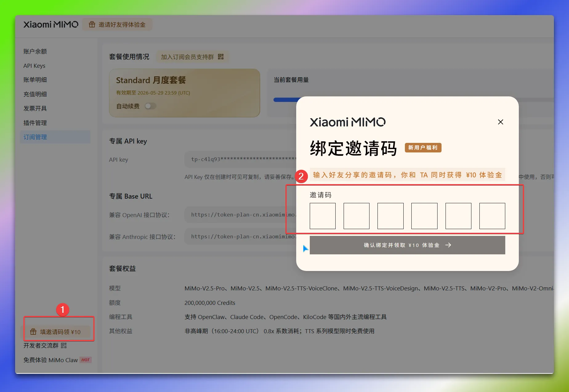
Task: Click the 绑定邀请码 dialog title
Action: tap(353, 148)
